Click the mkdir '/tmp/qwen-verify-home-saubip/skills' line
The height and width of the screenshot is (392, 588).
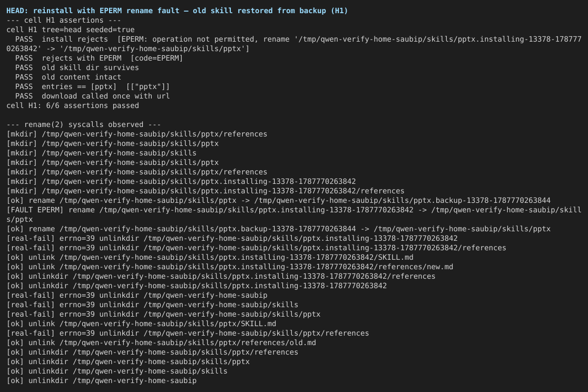(101, 153)
